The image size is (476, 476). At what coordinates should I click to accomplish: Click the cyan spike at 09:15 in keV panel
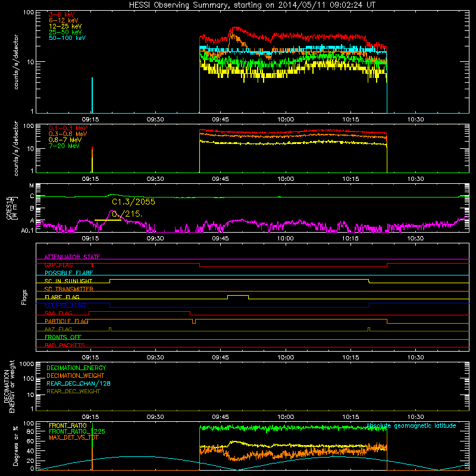click(92, 95)
